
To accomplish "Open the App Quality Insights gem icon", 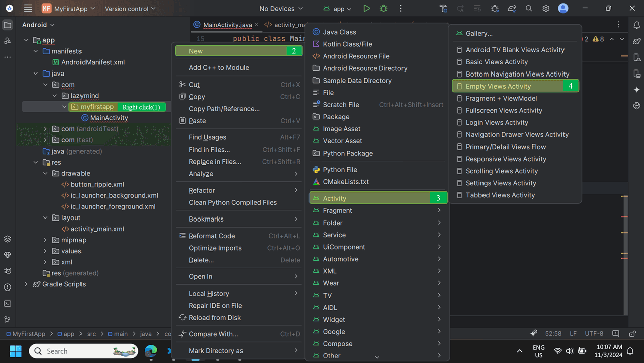I will tap(7, 255).
